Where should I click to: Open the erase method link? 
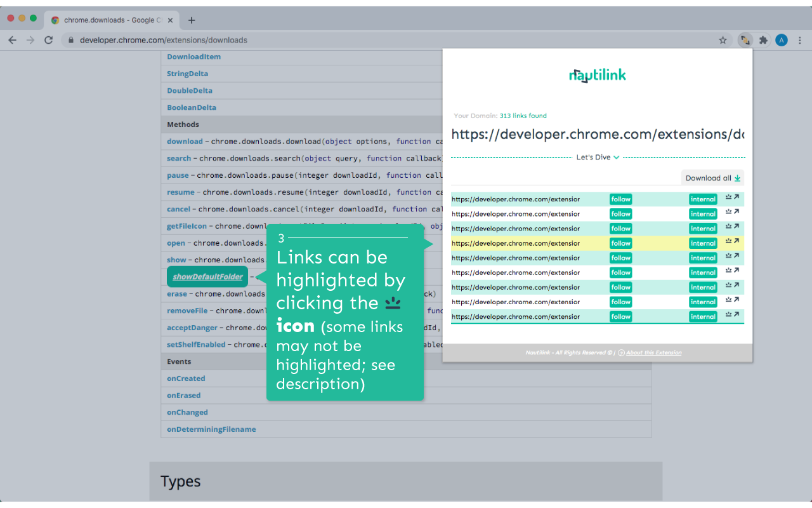(x=177, y=294)
